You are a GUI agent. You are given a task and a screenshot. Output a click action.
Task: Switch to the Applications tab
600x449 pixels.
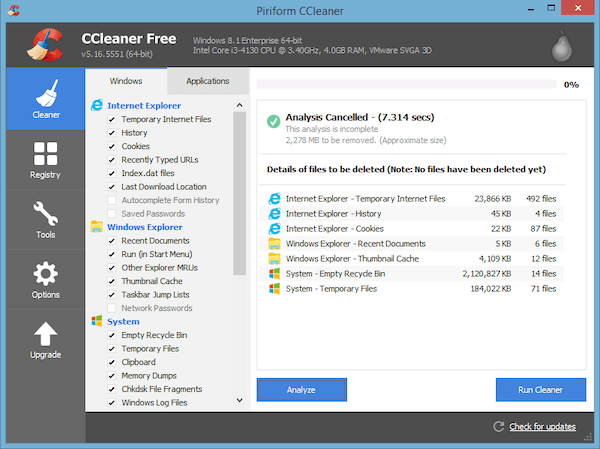point(208,81)
